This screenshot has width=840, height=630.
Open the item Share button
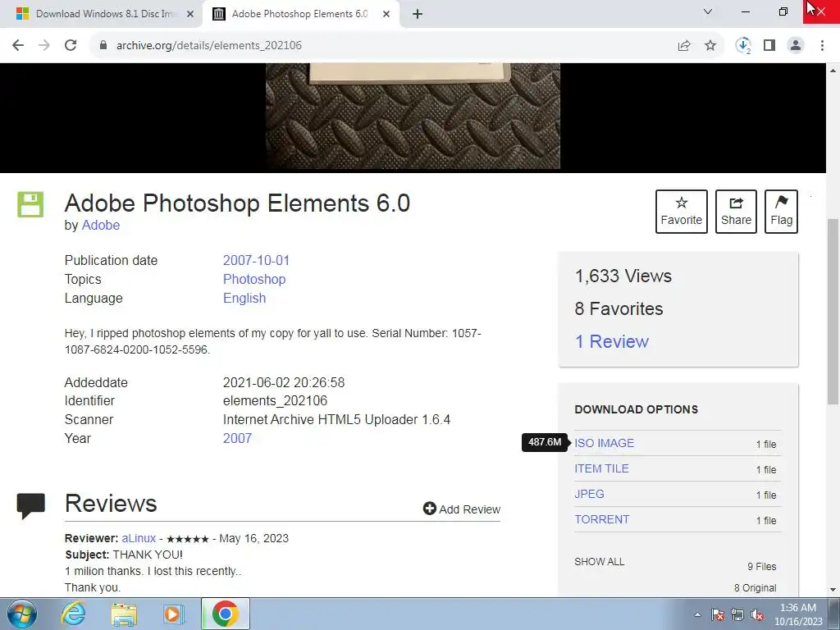click(x=736, y=211)
